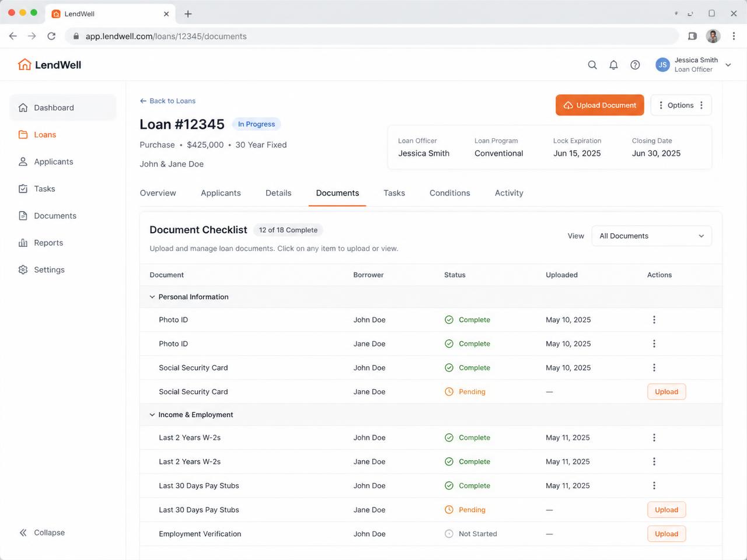Click the Back to Loans link
The width and height of the screenshot is (747, 560).
tap(167, 101)
